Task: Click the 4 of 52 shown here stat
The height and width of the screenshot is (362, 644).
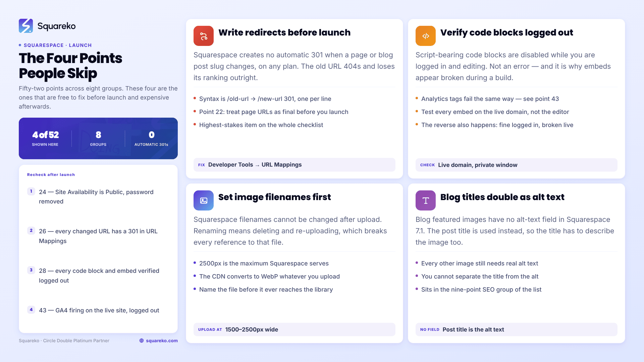Action: [45, 138]
